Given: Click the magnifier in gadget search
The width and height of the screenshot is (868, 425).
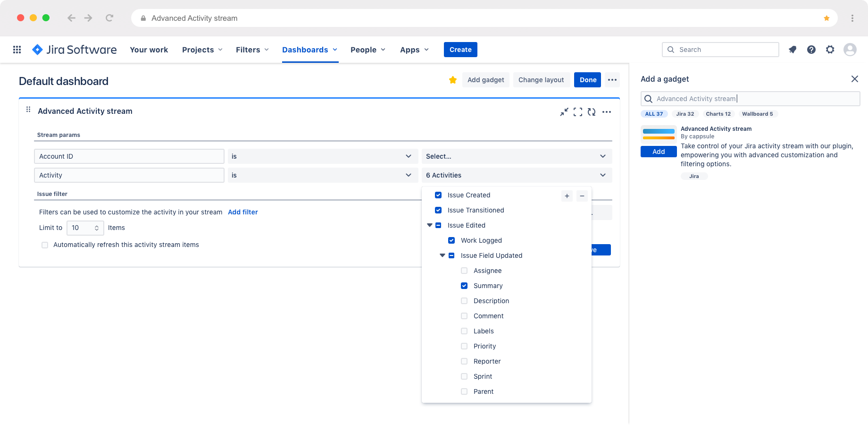Looking at the screenshot, I should coord(649,99).
